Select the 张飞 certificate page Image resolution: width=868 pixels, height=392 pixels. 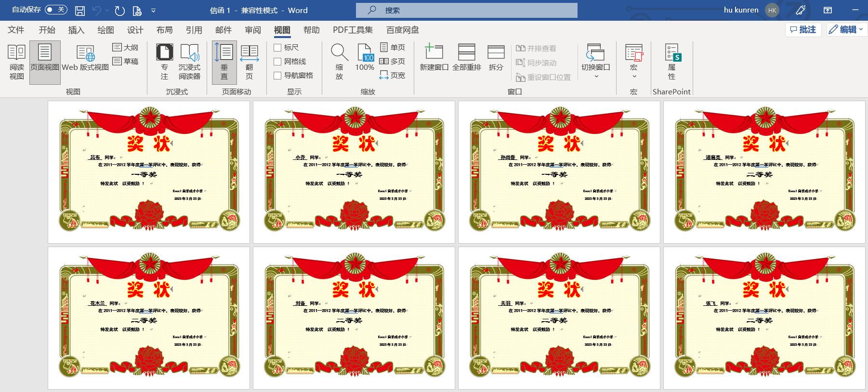(764, 318)
